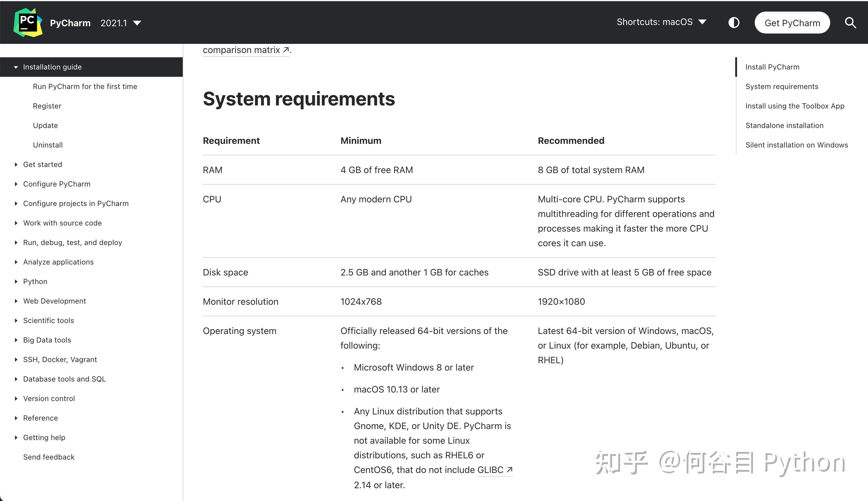Screen dimensions: 868x501
Task: Go to Install using the Toolbox App
Action: point(794,106)
